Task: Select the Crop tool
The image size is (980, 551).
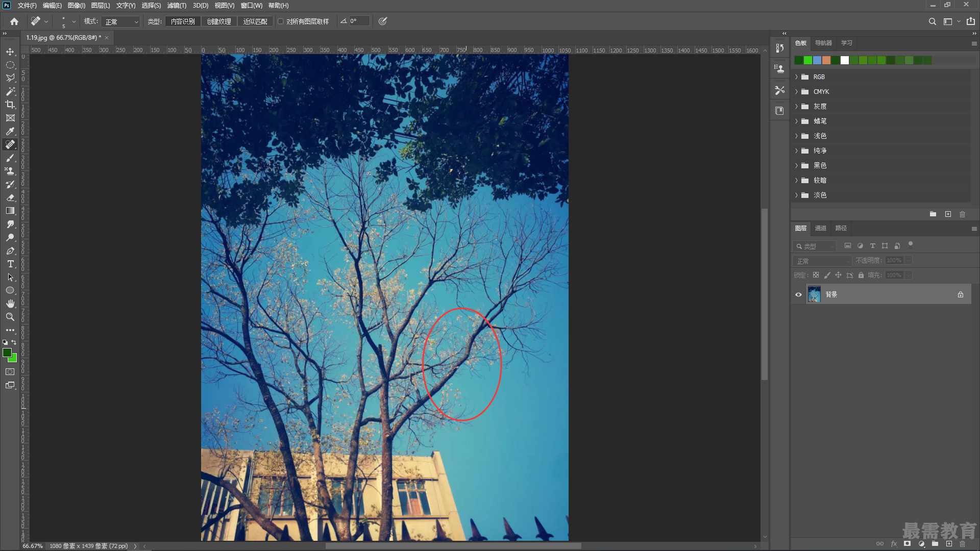Action: pos(10,105)
